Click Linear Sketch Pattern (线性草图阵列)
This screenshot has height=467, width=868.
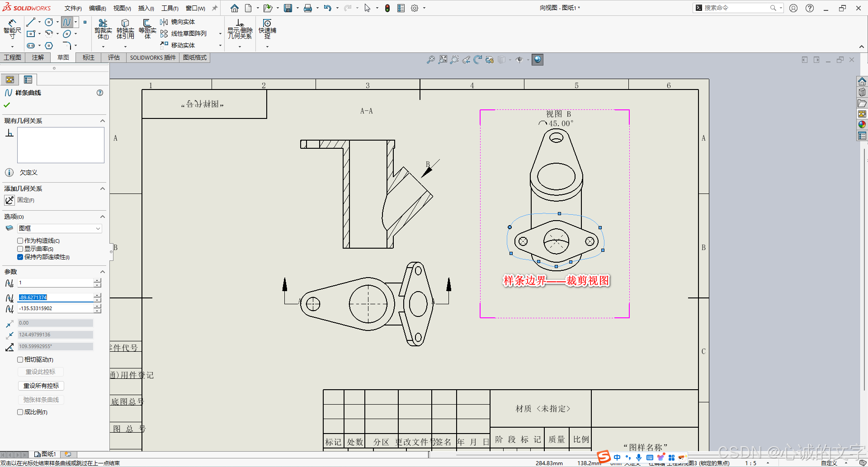tap(184, 33)
